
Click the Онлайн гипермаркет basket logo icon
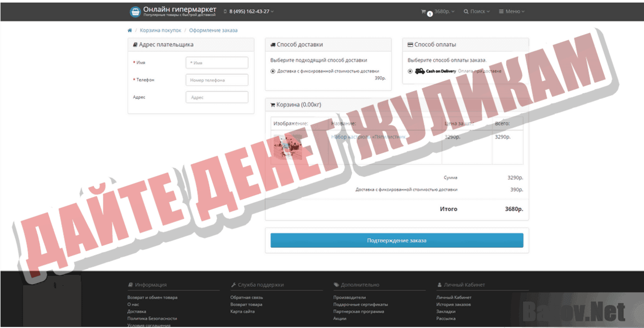pos(135,11)
